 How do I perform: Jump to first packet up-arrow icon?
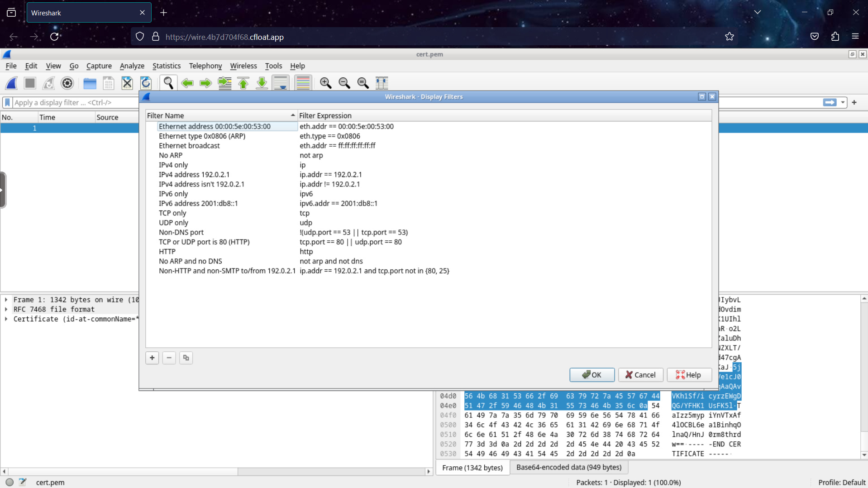click(x=243, y=83)
